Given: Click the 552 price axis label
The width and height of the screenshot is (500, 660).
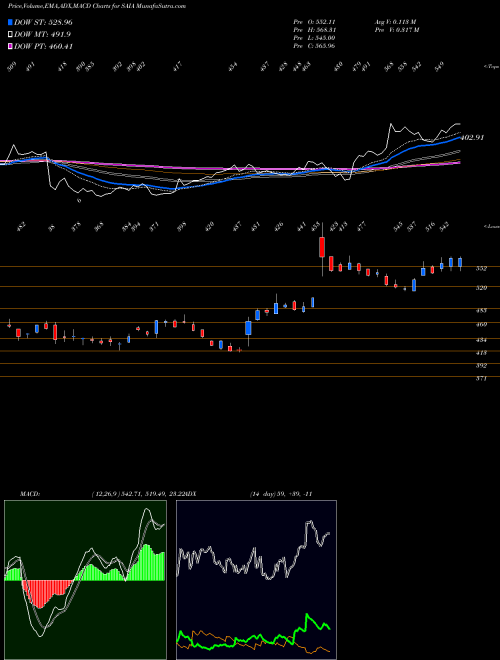Looking at the screenshot, I should pyautogui.click(x=481, y=268).
